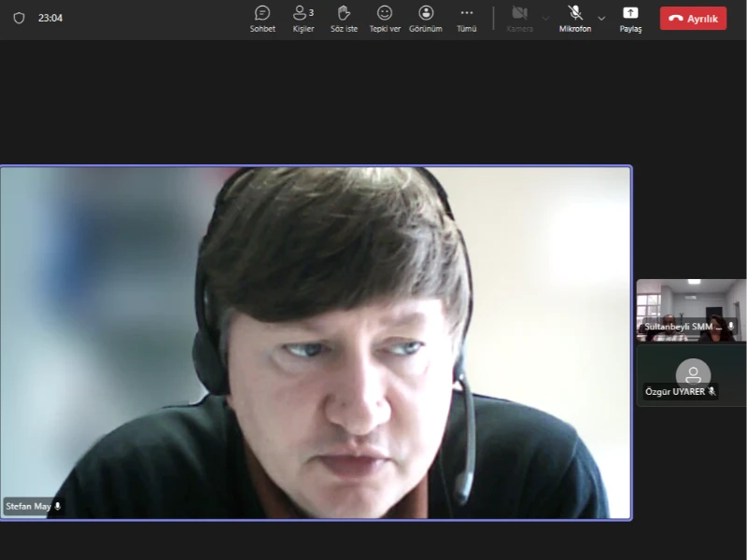The height and width of the screenshot is (560, 747).
Task: Select the Özgür UYARER participant tile
Action: pyautogui.click(x=691, y=375)
